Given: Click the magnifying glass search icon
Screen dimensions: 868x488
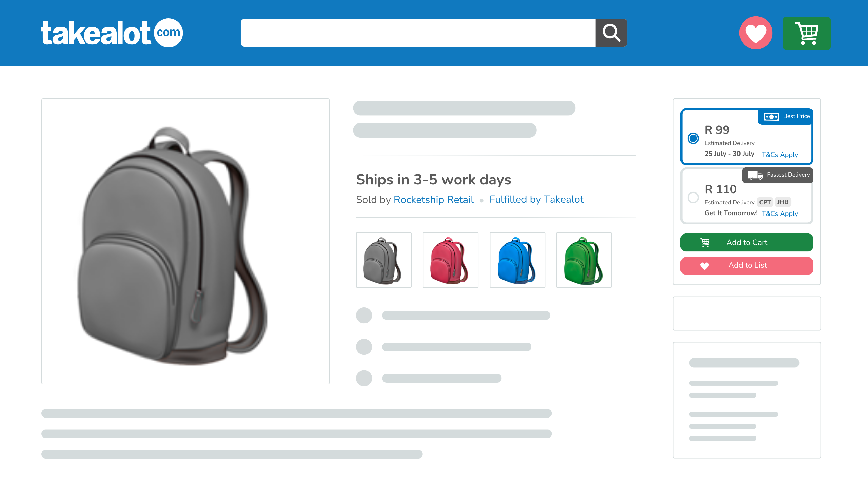Looking at the screenshot, I should click(x=611, y=33).
